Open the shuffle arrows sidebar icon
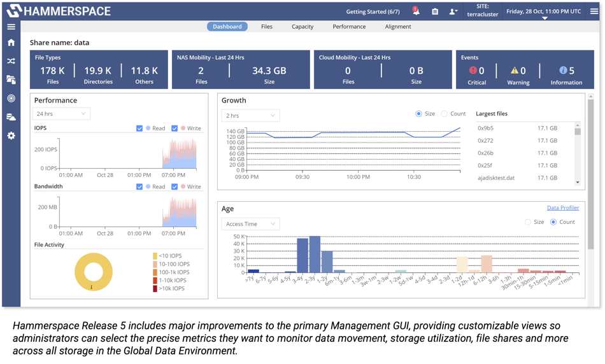605x364 pixels. (x=11, y=61)
